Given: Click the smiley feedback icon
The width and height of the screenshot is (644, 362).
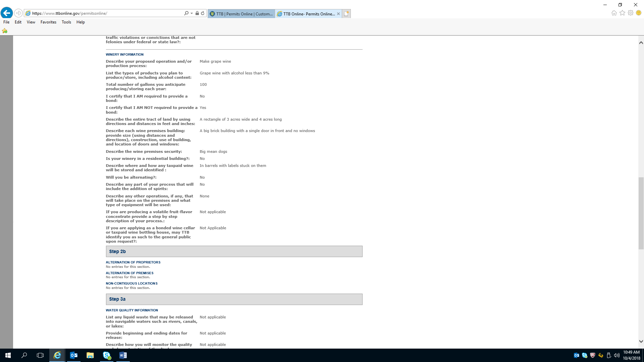Looking at the screenshot, I should [x=639, y=13].
